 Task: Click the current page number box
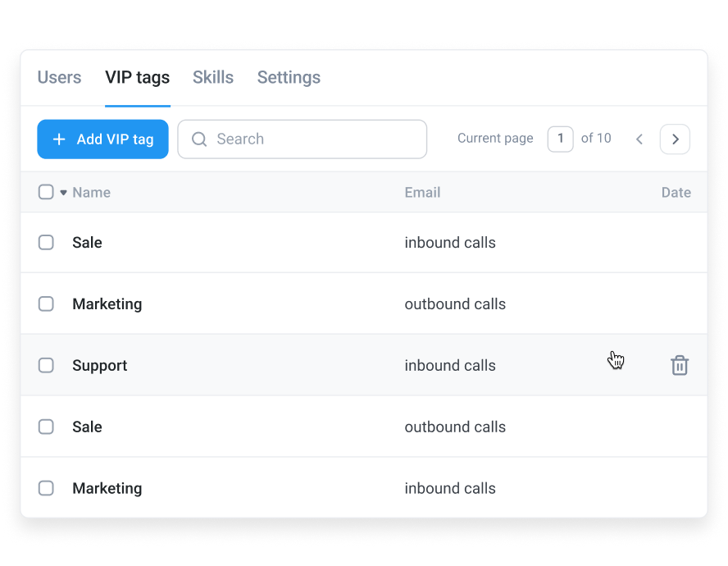(560, 139)
